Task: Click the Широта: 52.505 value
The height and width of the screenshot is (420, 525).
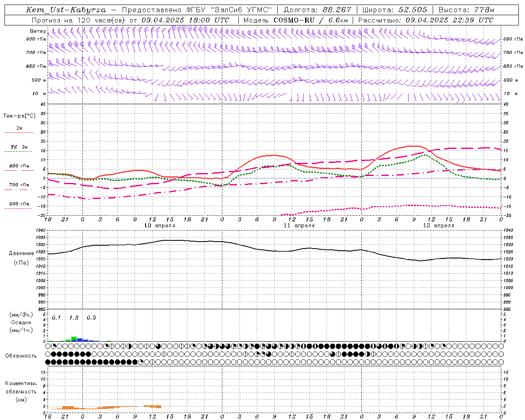Action: click(395, 10)
